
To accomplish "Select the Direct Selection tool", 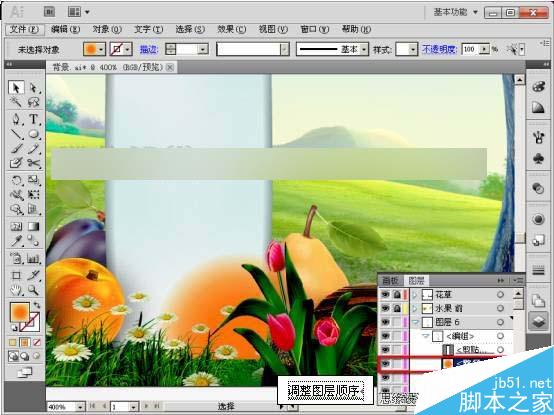I will 34,88.
